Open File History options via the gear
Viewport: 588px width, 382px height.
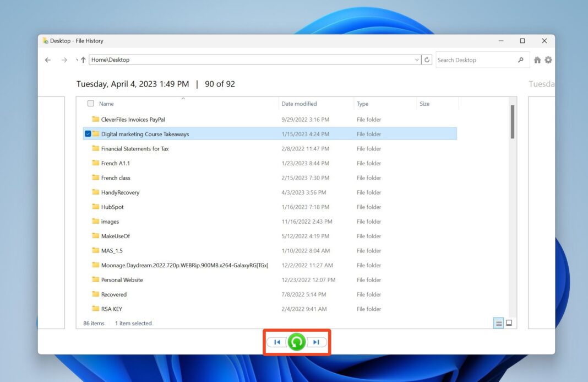pyautogui.click(x=548, y=60)
